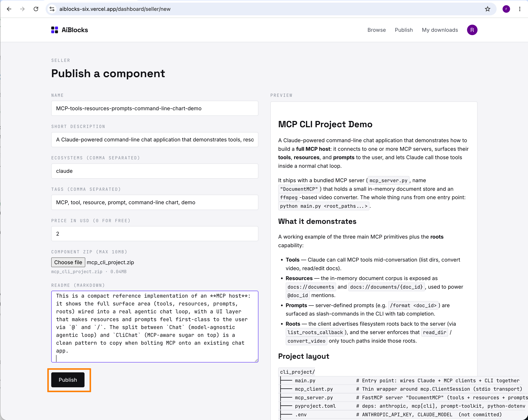Go to My downloads
Viewport: 528px width, 420px height.
pos(440,30)
